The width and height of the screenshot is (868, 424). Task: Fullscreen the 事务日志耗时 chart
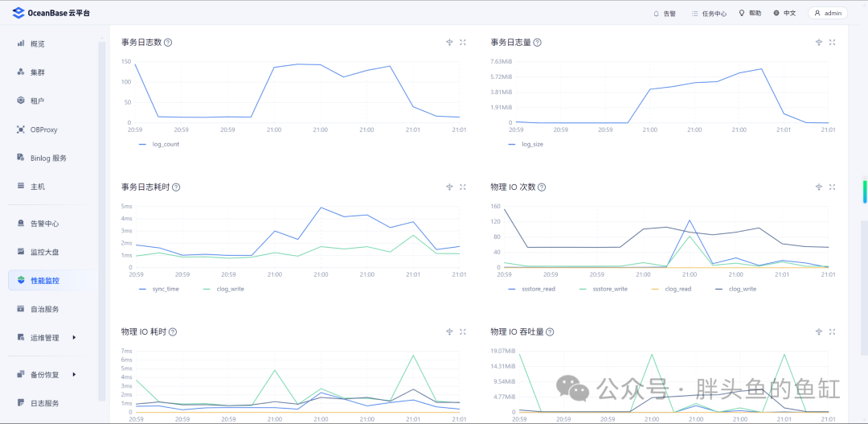(x=463, y=187)
